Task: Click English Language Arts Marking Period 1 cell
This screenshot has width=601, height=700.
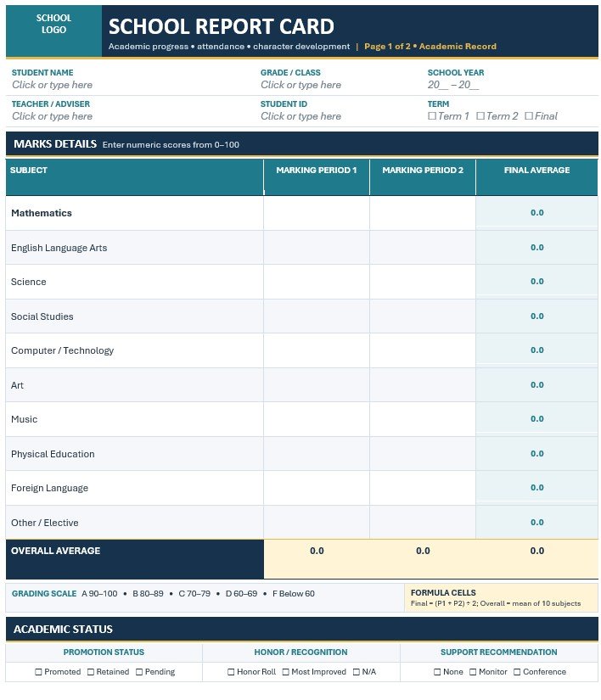Action: (317, 248)
